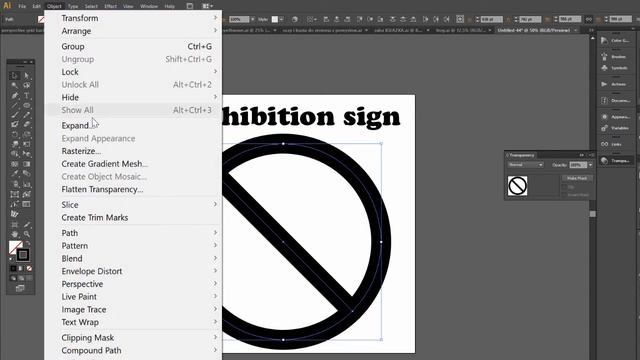Image resolution: width=640 pixels, height=360 pixels.
Task: Change the screen mode button
Action: 20,288
